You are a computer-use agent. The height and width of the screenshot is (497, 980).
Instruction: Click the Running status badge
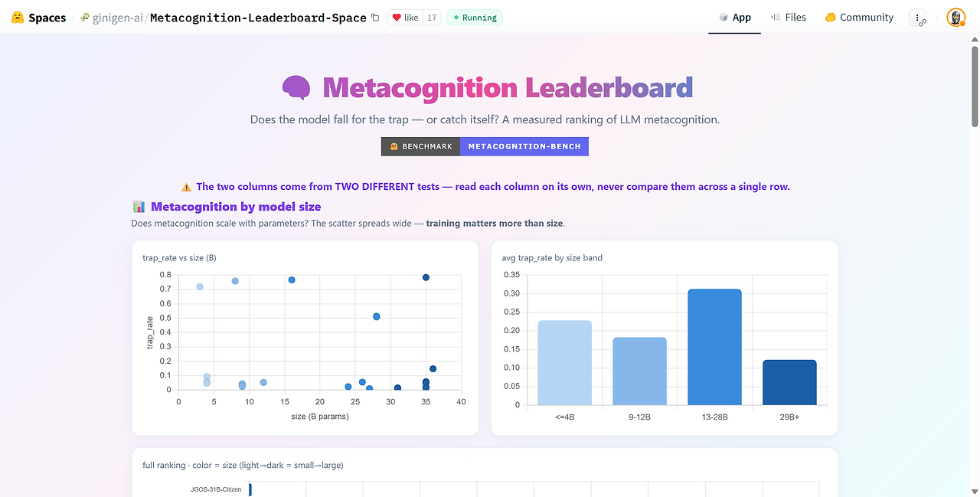click(x=475, y=18)
